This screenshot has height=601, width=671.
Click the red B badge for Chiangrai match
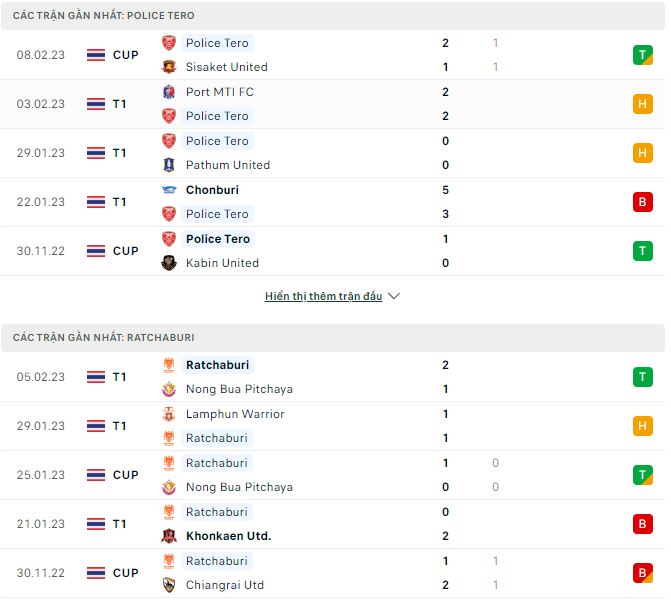tap(642, 573)
